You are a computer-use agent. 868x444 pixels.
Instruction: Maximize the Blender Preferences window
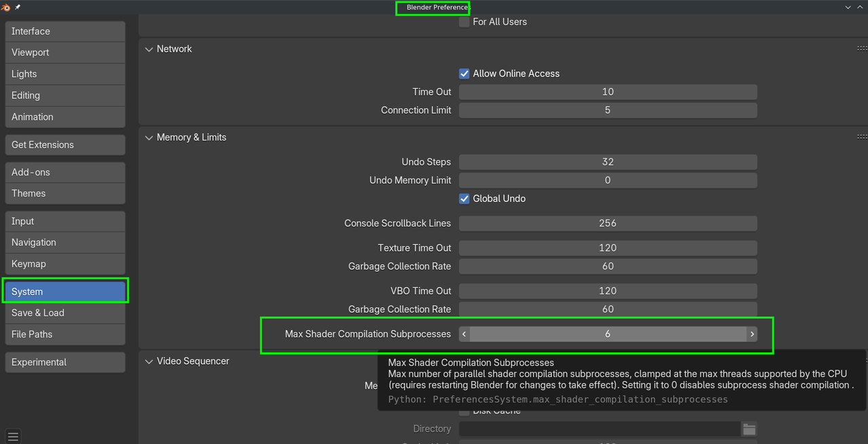[x=860, y=7]
